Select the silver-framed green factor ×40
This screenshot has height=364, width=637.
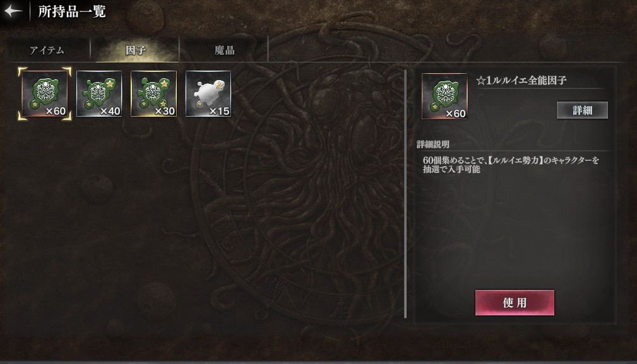coord(99,94)
